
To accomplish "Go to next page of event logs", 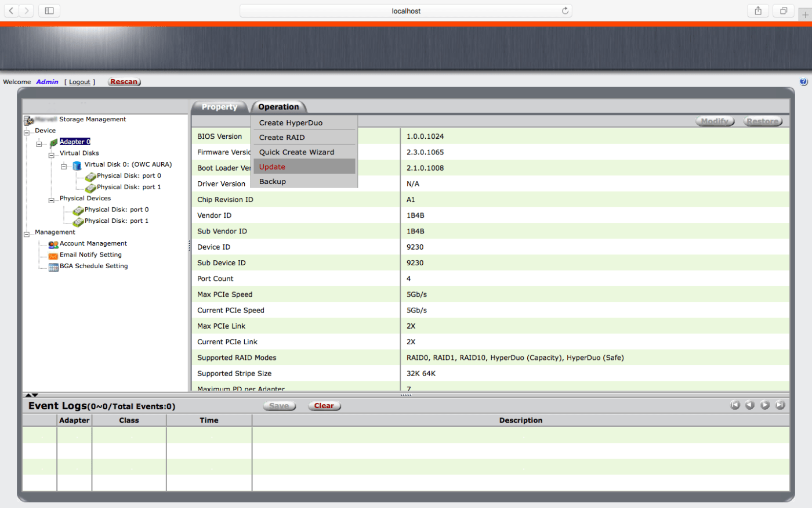I will coord(765,405).
